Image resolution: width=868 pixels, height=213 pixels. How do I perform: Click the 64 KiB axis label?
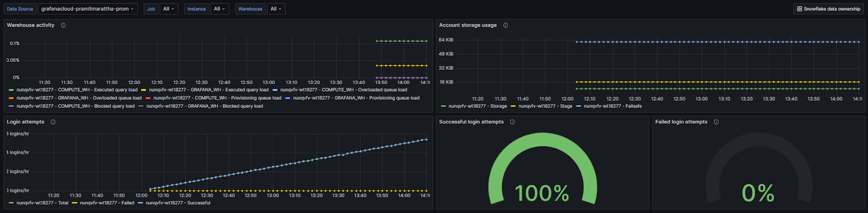click(x=446, y=40)
